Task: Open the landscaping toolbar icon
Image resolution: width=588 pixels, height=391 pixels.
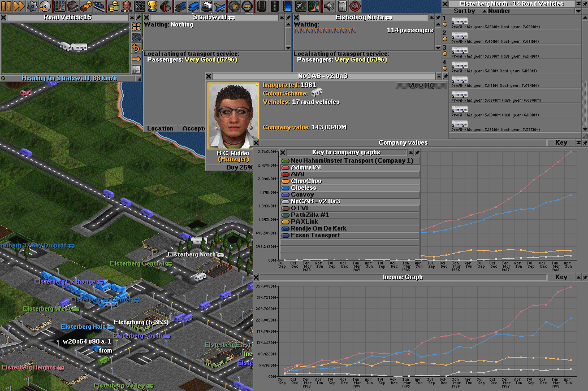Action: [313, 6]
